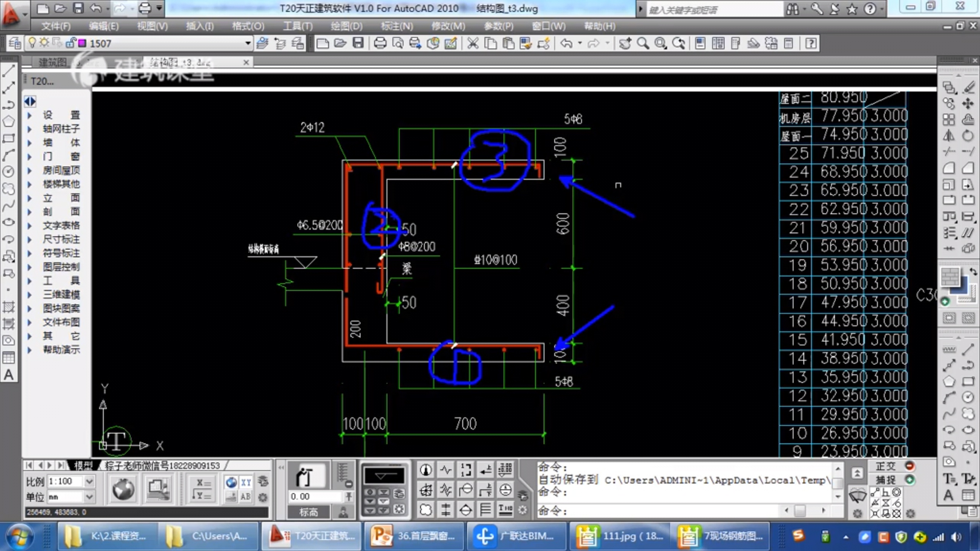Click command window horizontal scrollbar thumb

click(800, 510)
